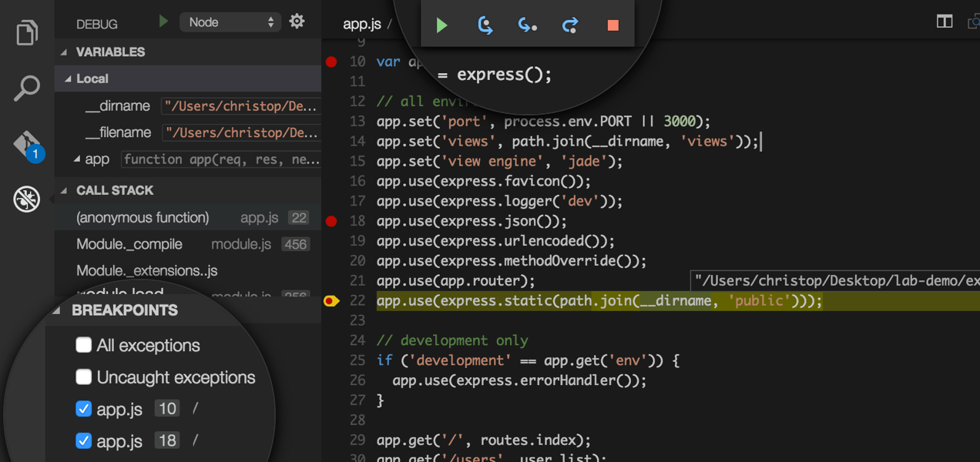The width and height of the screenshot is (980, 462).
Task: Open the Node debug configuration dropdown
Action: pyautogui.click(x=229, y=22)
